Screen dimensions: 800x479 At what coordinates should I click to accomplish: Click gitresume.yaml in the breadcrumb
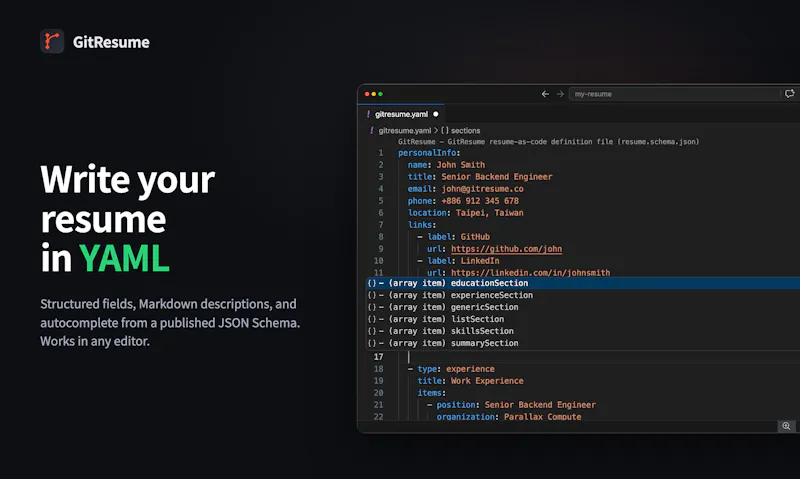click(x=405, y=131)
